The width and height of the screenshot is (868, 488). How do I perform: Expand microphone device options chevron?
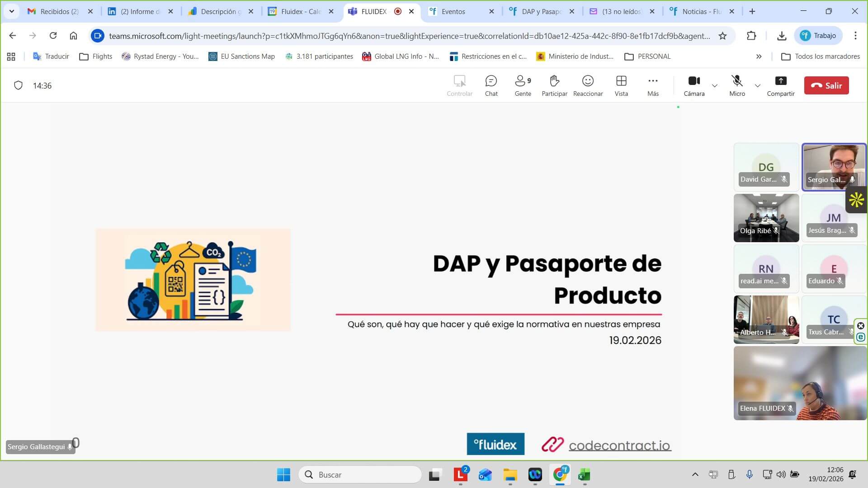pyautogui.click(x=757, y=86)
